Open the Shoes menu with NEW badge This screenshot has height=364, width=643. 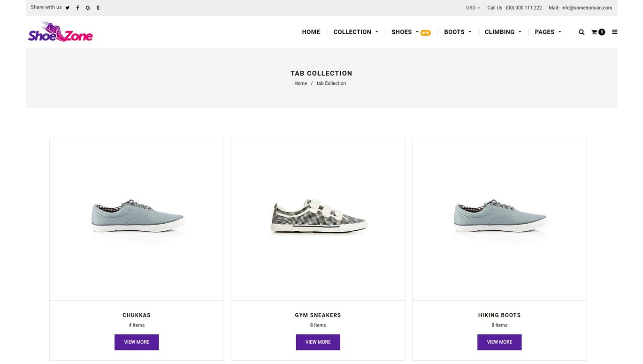click(x=411, y=32)
